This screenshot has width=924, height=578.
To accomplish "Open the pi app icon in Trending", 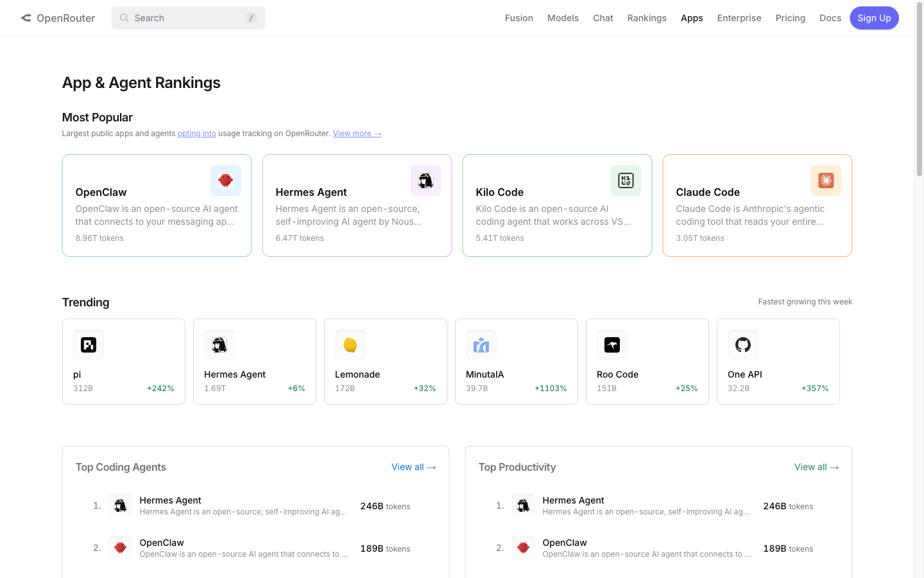I will pos(89,345).
